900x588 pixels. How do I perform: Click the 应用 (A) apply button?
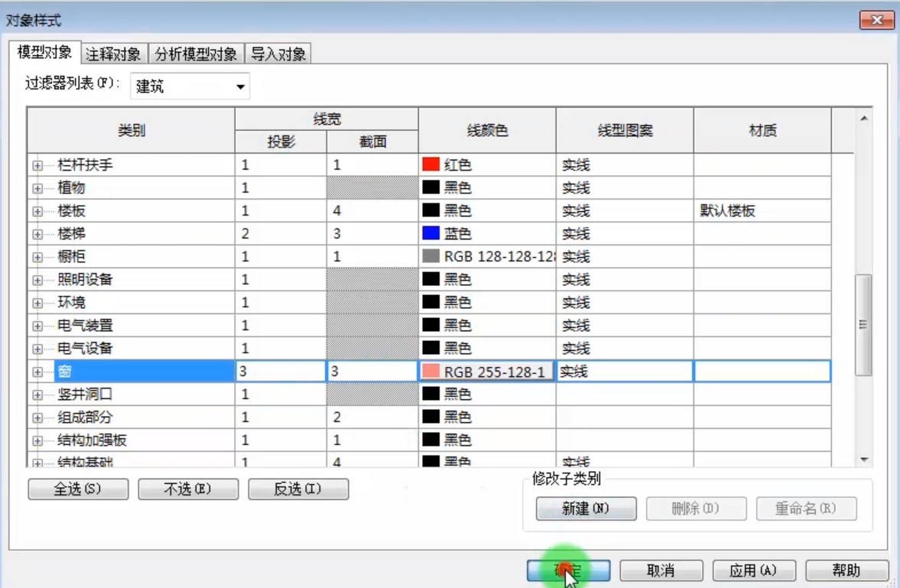(754, 570)
